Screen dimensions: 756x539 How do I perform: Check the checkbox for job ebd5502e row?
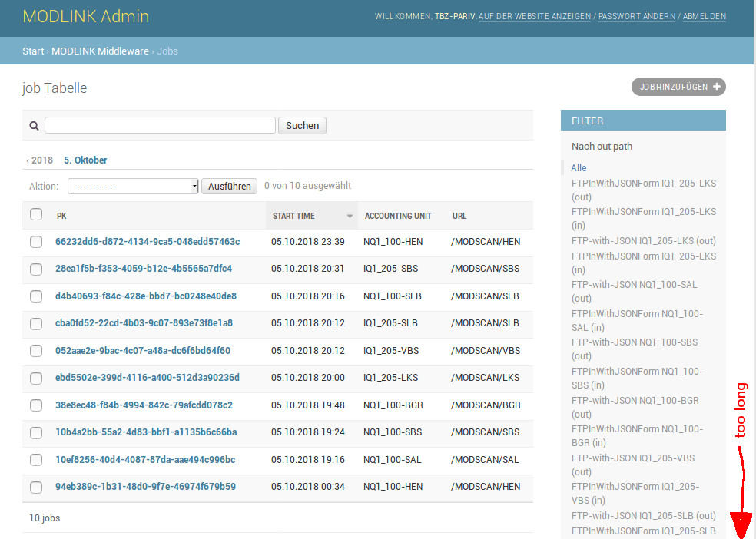(x=35, y=378)
